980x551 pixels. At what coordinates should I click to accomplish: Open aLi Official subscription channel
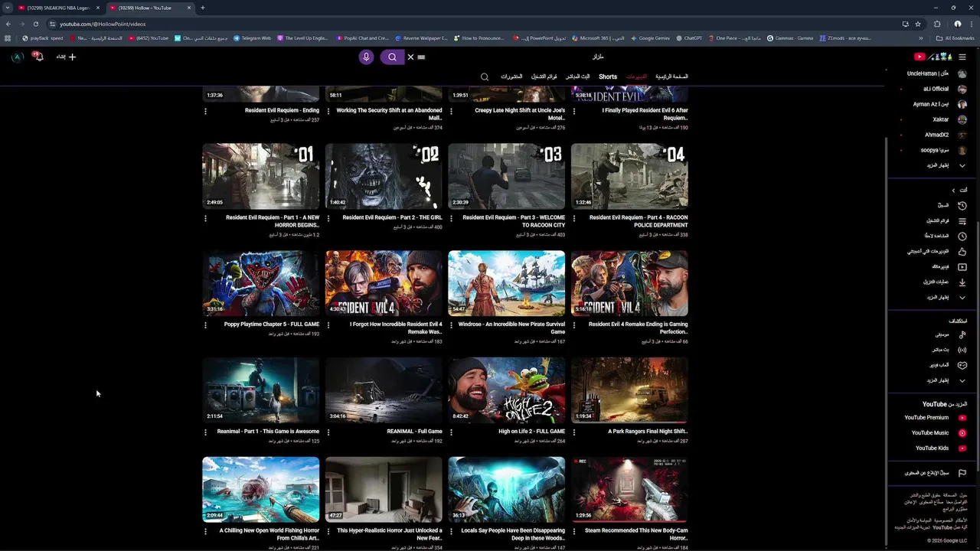point(935,89)
